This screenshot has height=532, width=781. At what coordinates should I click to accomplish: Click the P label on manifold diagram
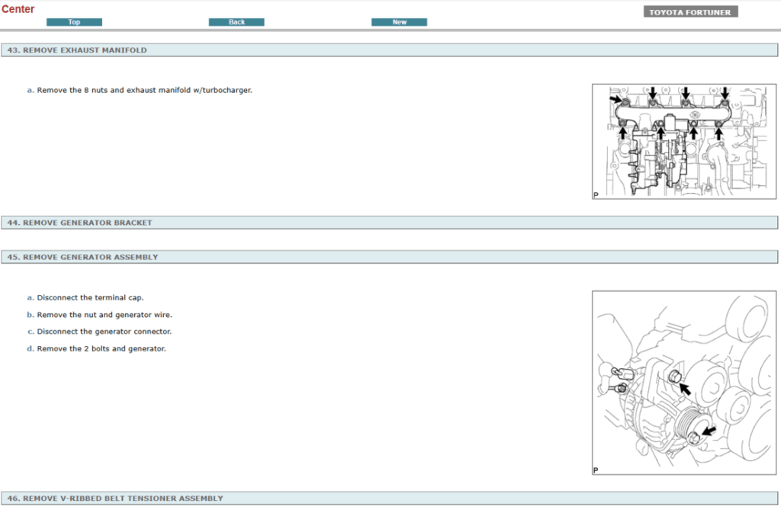point(594,195)
